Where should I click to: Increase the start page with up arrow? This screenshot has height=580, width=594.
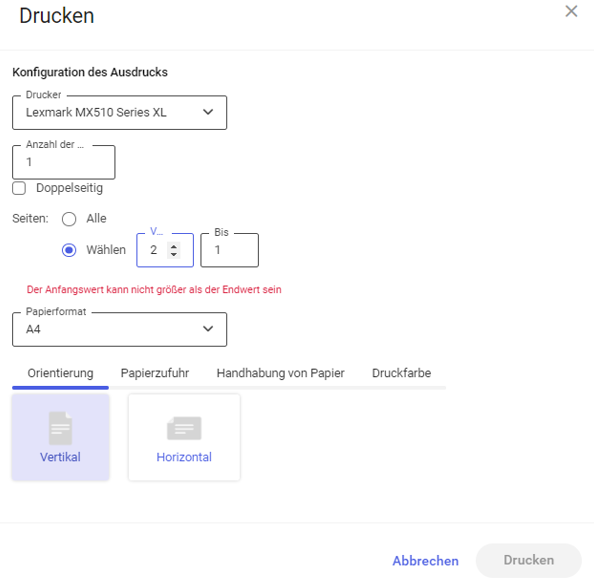pos(174,247)
